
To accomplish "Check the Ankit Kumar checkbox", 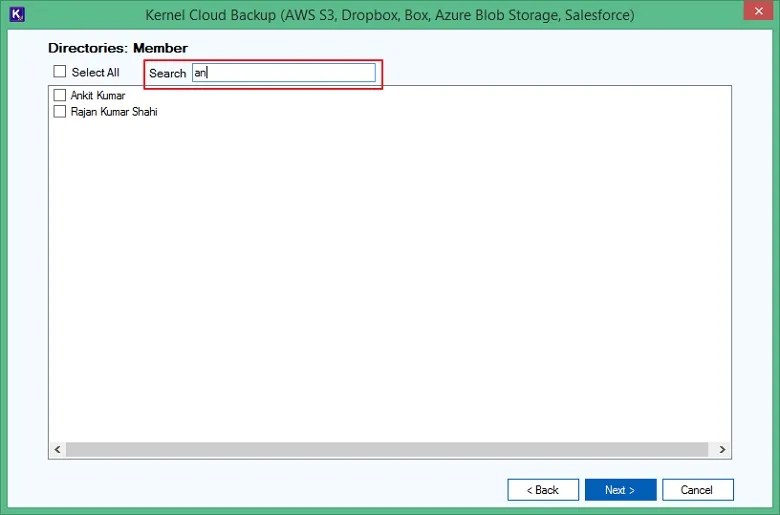I will 60,95.
